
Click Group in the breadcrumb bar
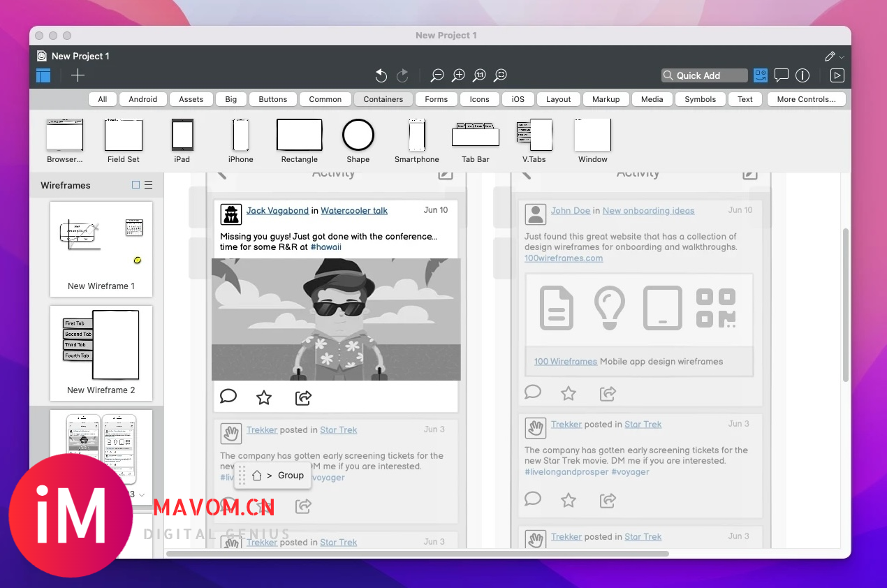[291, 476]
